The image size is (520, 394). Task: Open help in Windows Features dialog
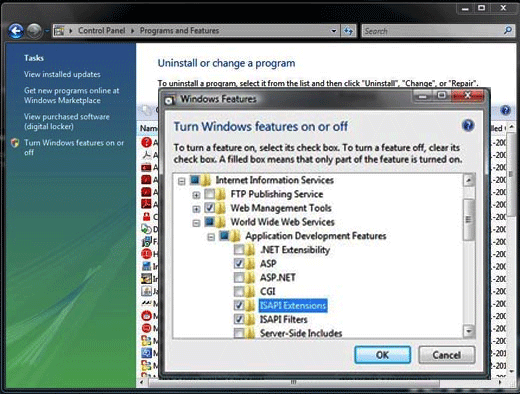pos(468,126)
